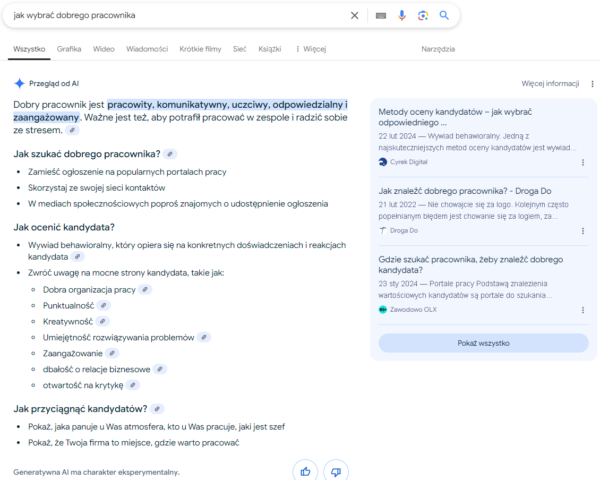Click link icon next to 'Umiejętność rozwiązywania problemów'
The height and width of the screenshot is (480, 600).
[x=204, y=337]
